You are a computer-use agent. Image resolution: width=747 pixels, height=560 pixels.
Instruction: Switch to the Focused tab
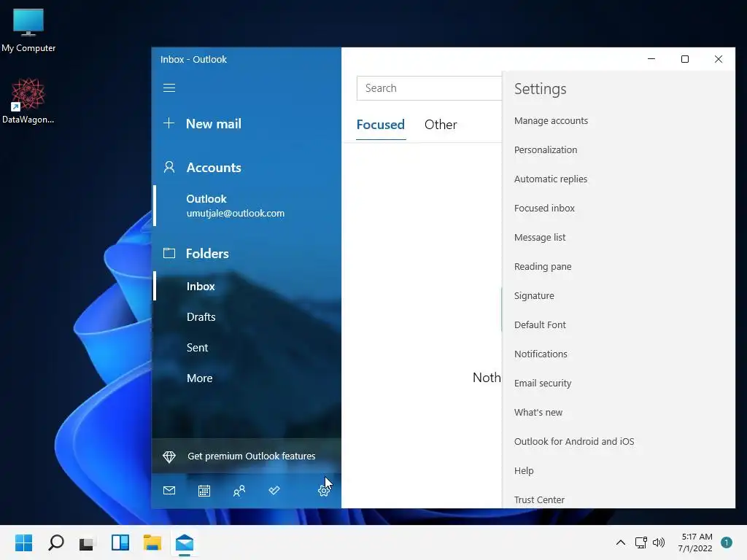point(380,125)
